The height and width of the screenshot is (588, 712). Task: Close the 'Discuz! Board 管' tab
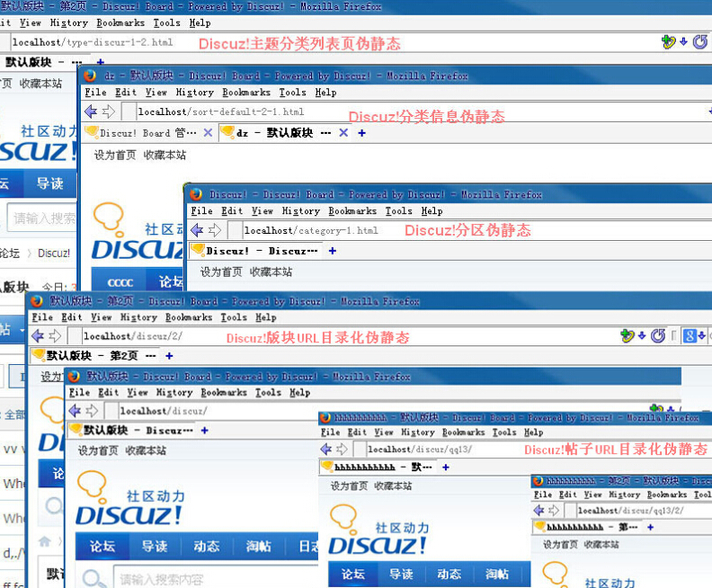pos(208,132)
